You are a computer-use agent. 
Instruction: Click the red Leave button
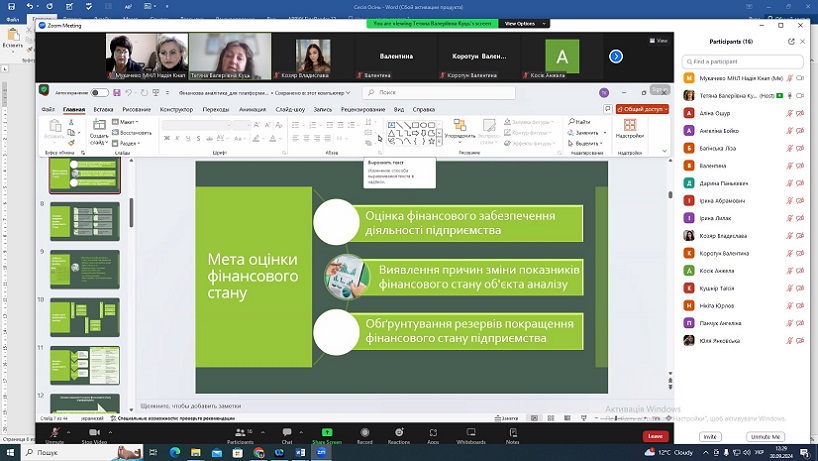655,436
